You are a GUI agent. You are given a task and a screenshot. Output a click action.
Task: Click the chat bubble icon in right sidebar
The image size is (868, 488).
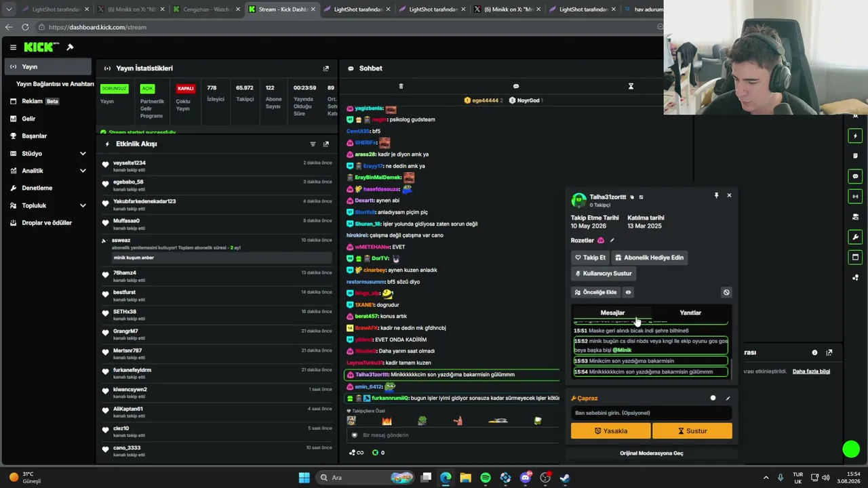(x=855, y=176)
